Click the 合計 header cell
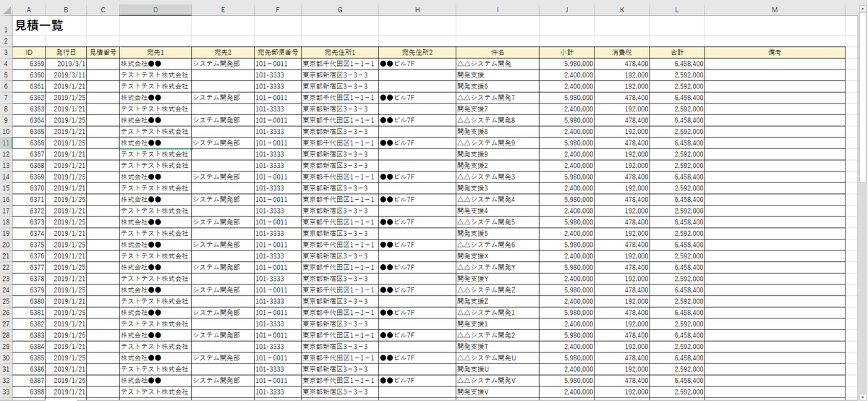 point(677,53)
